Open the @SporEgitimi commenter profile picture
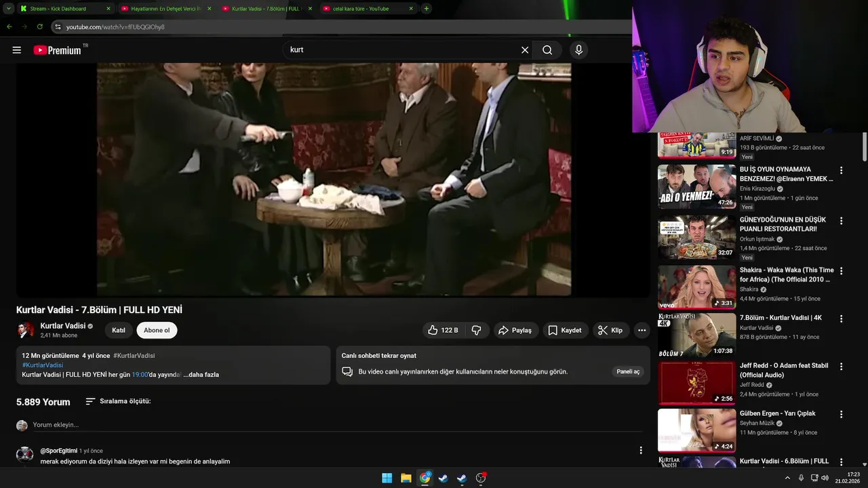This screenshot has width=868, height=488. [25, 455]
